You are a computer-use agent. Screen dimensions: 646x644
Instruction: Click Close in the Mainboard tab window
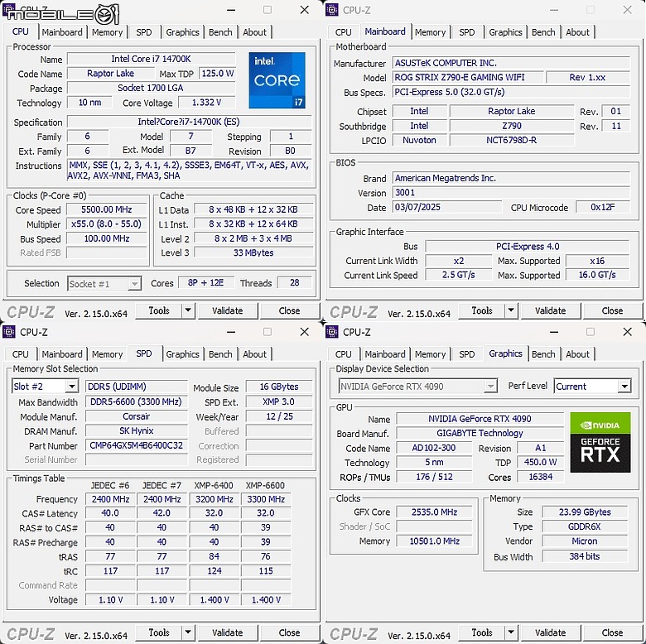click(x=612, y=310)
